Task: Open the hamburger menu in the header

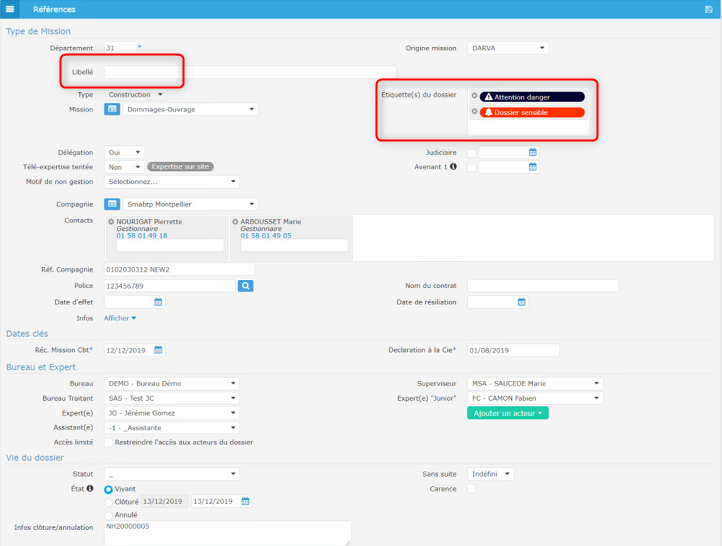Action: (11, 9)
